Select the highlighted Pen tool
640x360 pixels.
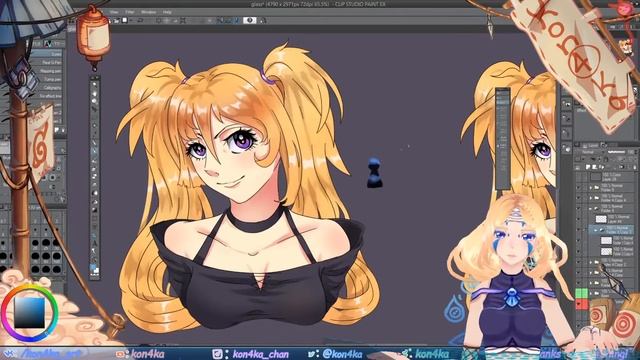94,151
